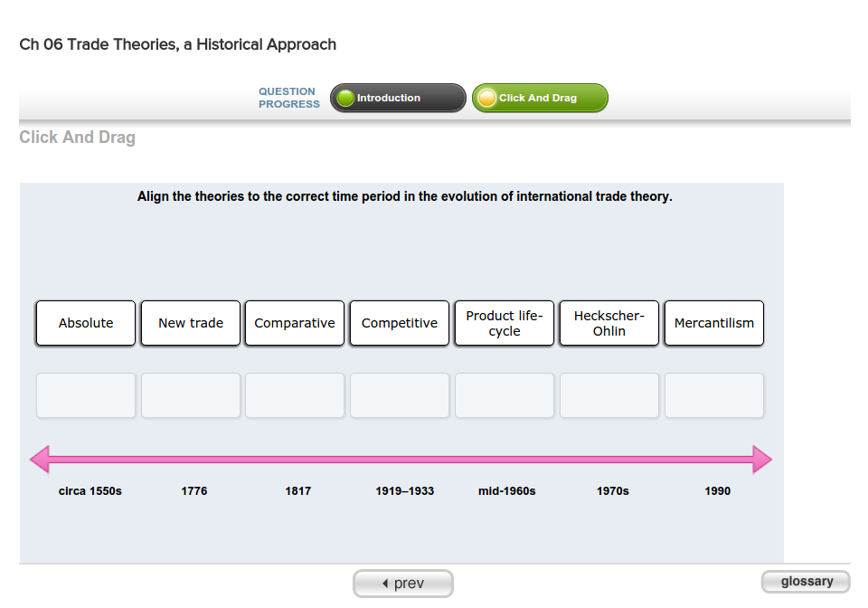The width and height of the screenshot is (868, 608).
Task: Click the 1919–1933 timeline label
Action: [404, 491]
